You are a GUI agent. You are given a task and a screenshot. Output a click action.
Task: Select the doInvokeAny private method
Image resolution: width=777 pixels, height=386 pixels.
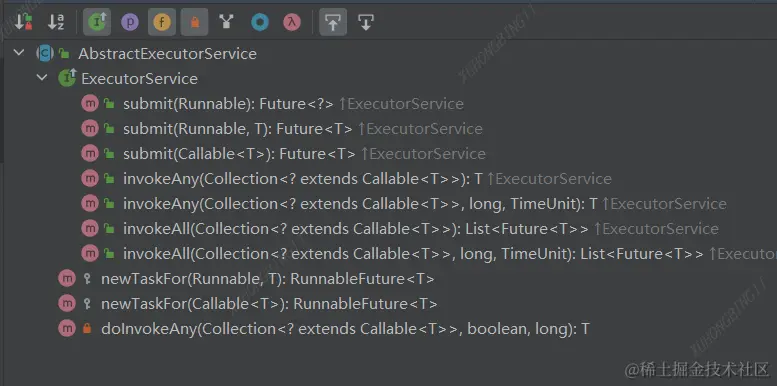click(x=345, y=329)
